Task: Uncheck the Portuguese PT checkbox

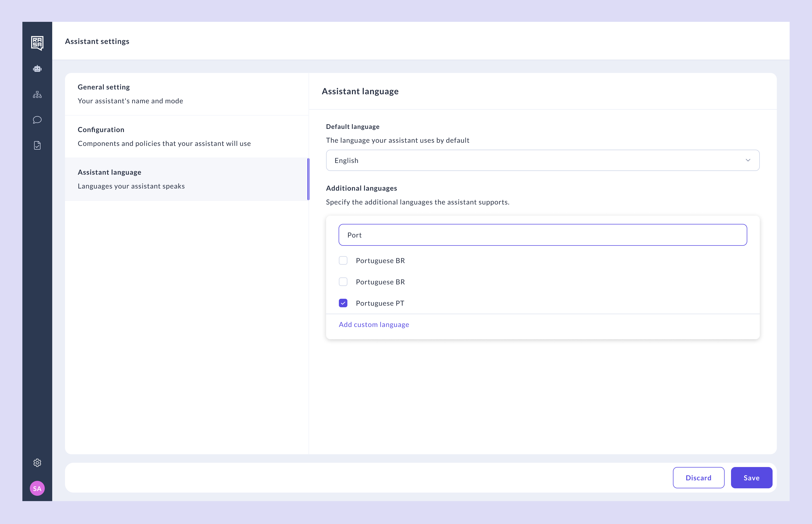Action: 343,303
